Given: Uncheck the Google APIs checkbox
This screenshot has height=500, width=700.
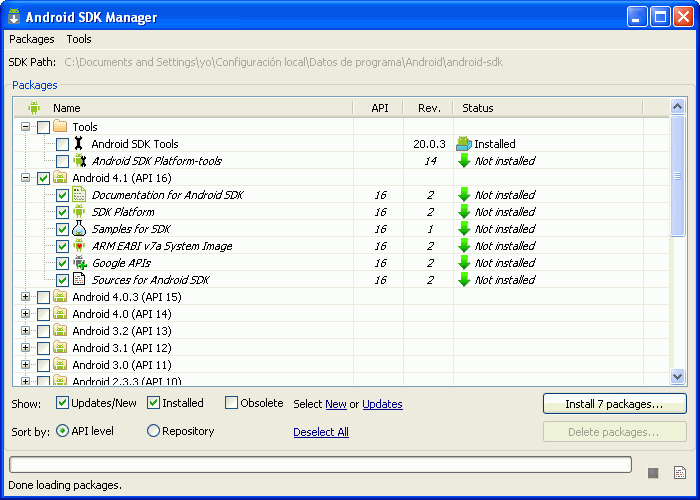Looking at the screenshot, I should point(62,263).
